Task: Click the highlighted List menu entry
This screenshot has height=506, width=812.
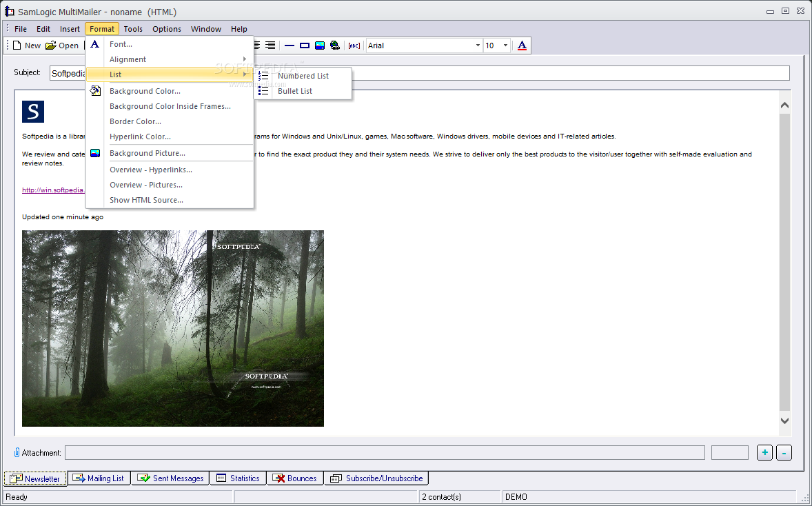Action: (170, 74)
